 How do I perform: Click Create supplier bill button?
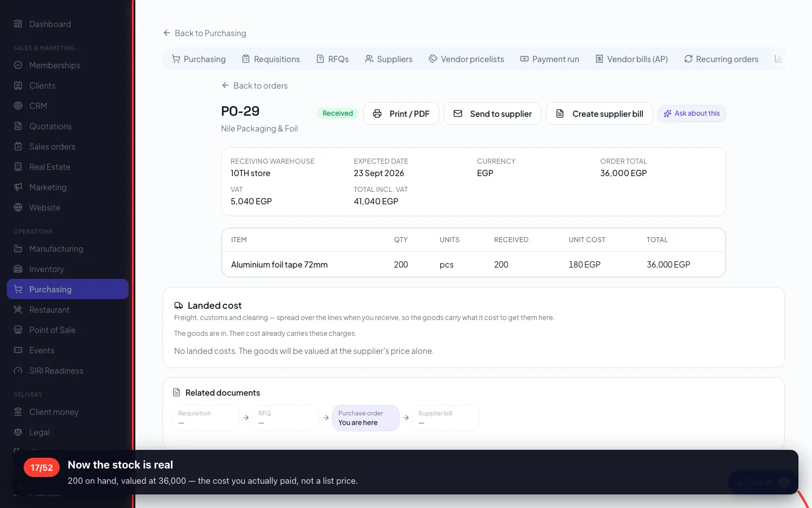point(599,113)
